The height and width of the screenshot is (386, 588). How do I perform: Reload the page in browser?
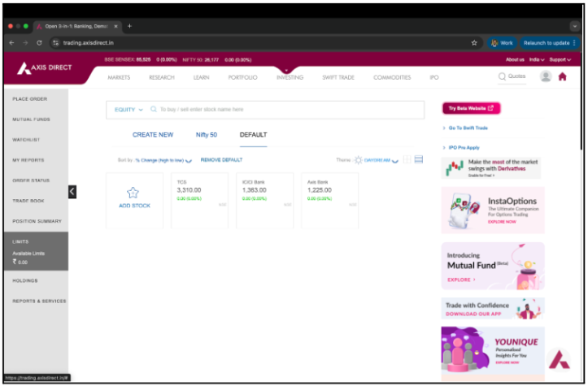39,42
